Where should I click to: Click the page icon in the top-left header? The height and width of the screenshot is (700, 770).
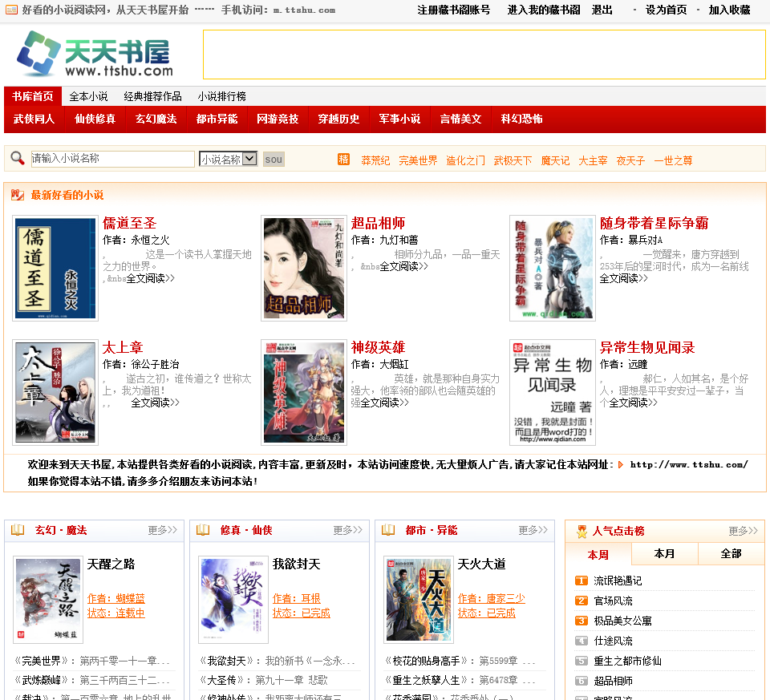coord(11,10)
